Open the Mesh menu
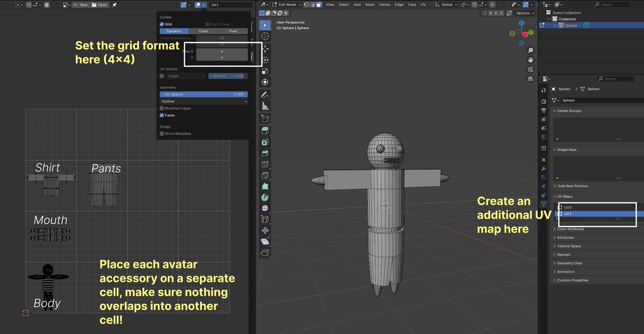The width and height of the screenshot is (644, 334). [370, 4]
